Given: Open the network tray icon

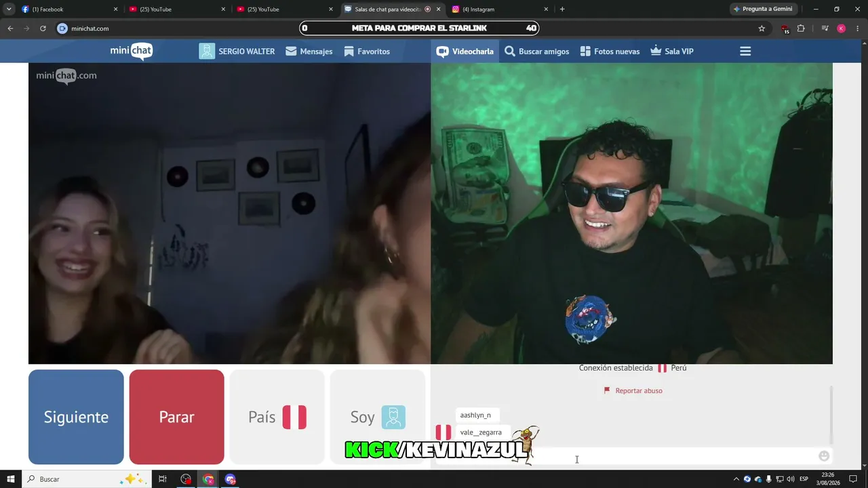Looking at the screenshot, I should 780,479.
